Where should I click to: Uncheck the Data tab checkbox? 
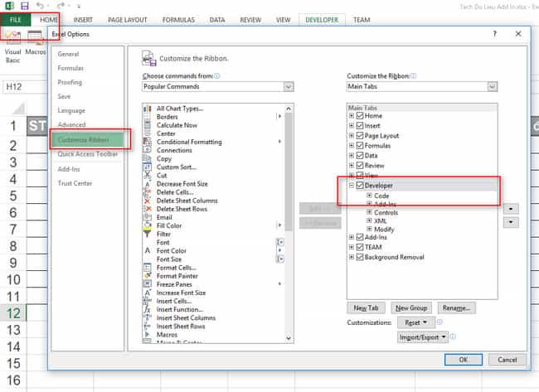coord(360,156)
